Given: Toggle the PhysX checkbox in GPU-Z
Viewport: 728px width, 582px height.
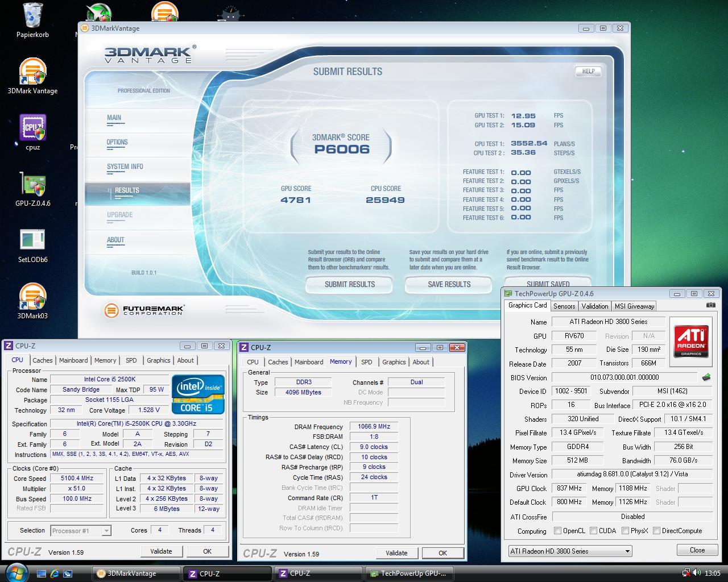Looking at the screenshot, I should [x=625, y=531].
